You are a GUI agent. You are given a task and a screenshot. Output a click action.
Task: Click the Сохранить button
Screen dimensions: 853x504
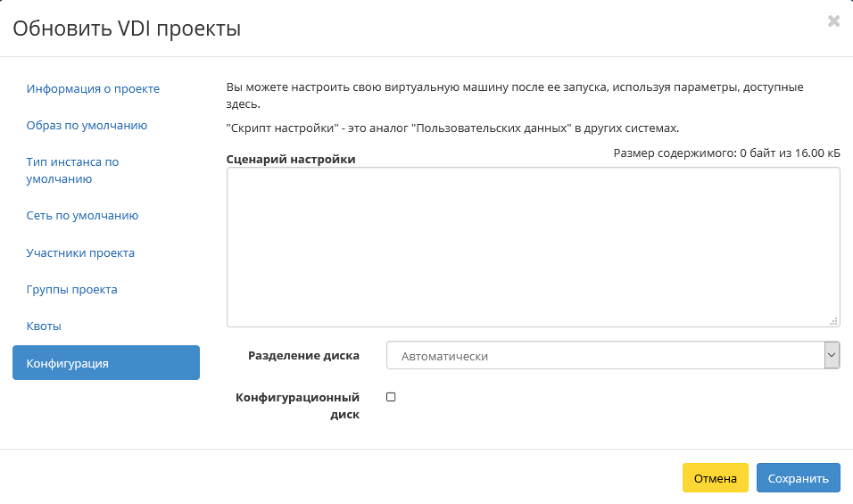point(798,478)
